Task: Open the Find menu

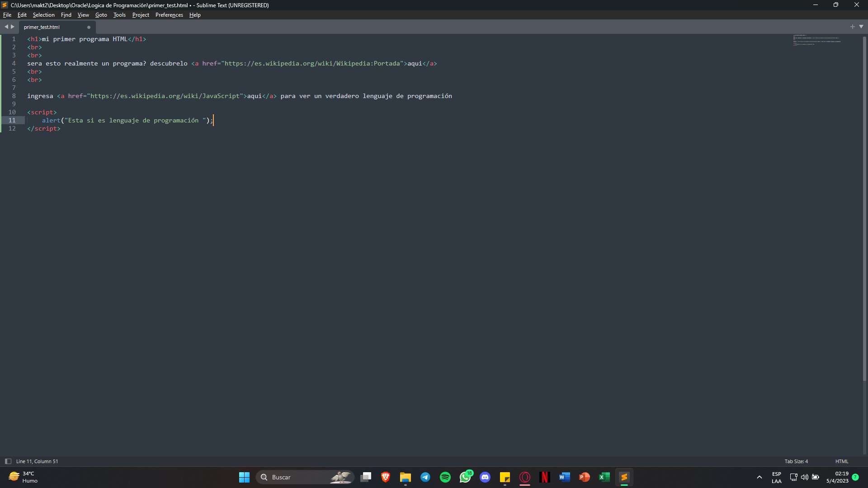Action: [66, 15]
